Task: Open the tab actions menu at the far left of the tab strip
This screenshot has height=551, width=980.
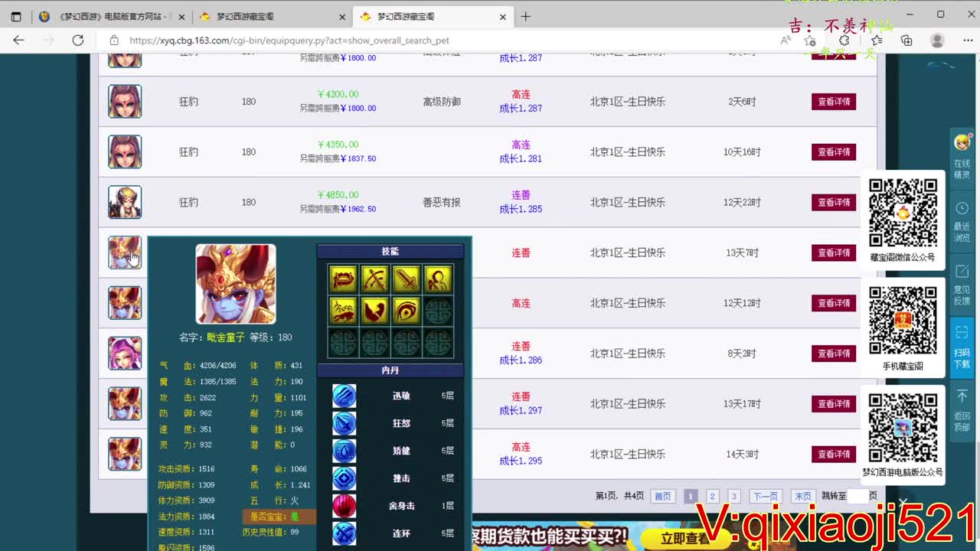Action: (x=16, y=16)
